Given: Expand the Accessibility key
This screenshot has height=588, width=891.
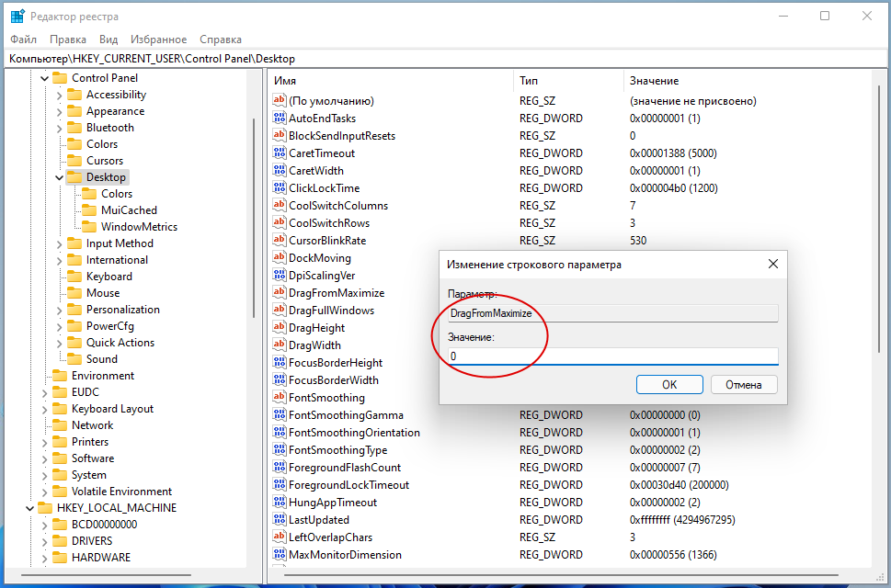Looking at the screenshot, I should [59, 96].
